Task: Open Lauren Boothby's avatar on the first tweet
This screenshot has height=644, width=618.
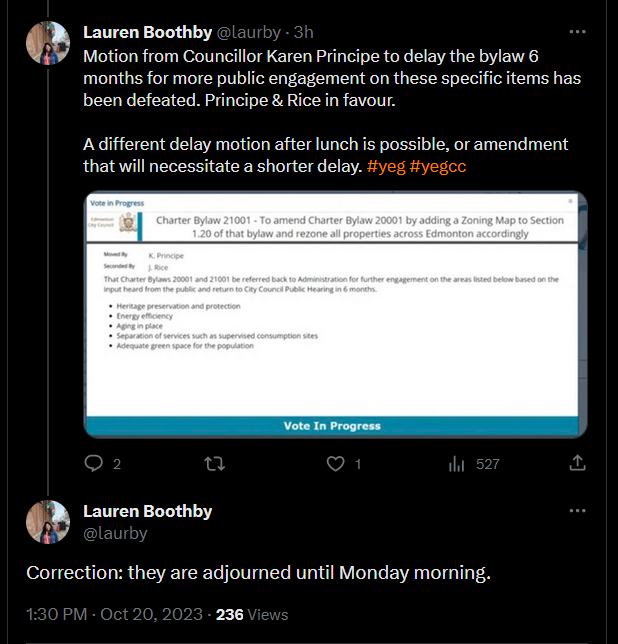Action: click(x=47, y=44)
